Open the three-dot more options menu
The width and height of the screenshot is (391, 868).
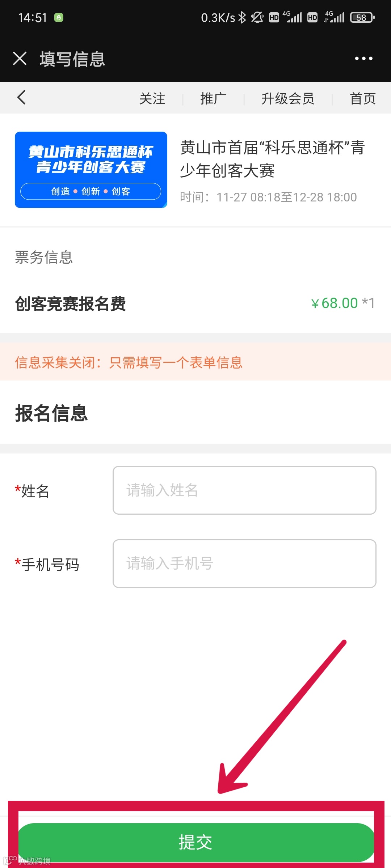(x=363, y=58)
